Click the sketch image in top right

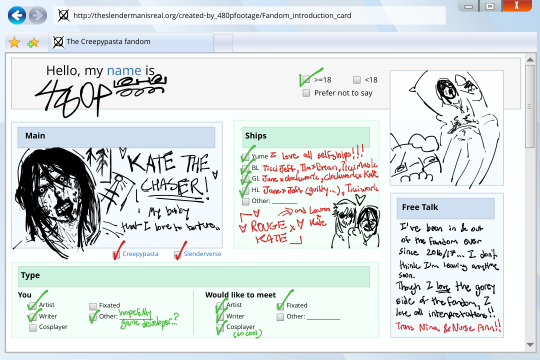point(447,128)
